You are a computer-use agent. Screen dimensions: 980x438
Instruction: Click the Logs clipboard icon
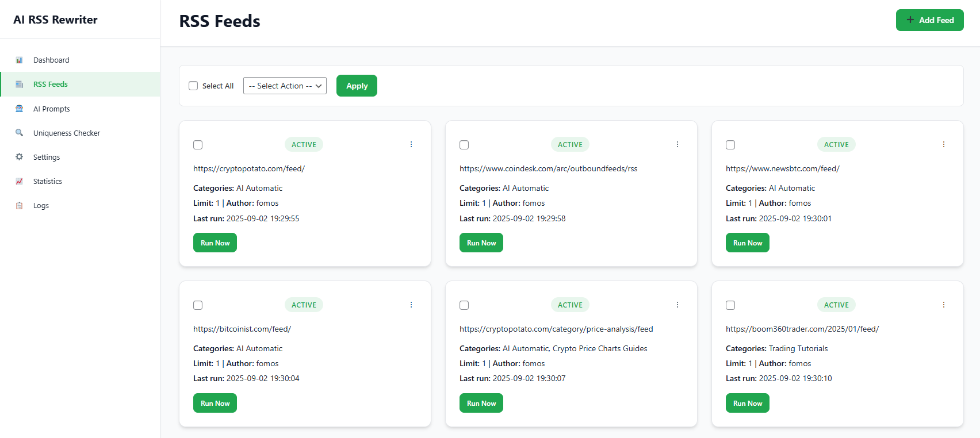pos(19,205)
